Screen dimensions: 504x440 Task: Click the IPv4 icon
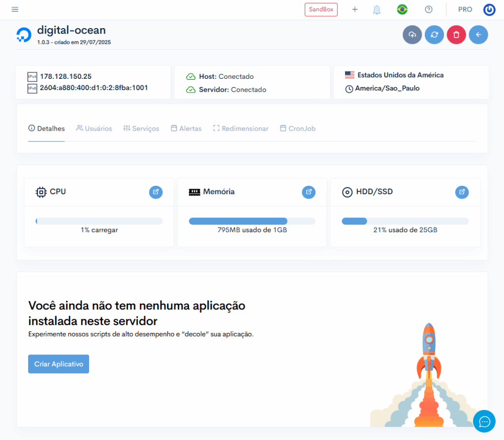(x=32, y=76)
